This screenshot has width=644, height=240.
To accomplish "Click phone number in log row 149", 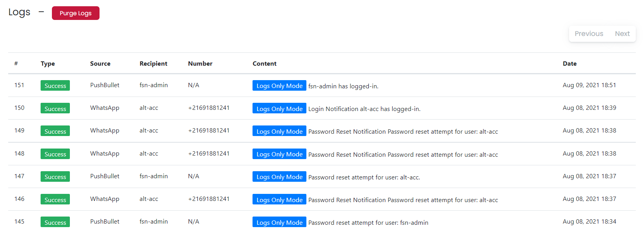I will coord(209,131).
